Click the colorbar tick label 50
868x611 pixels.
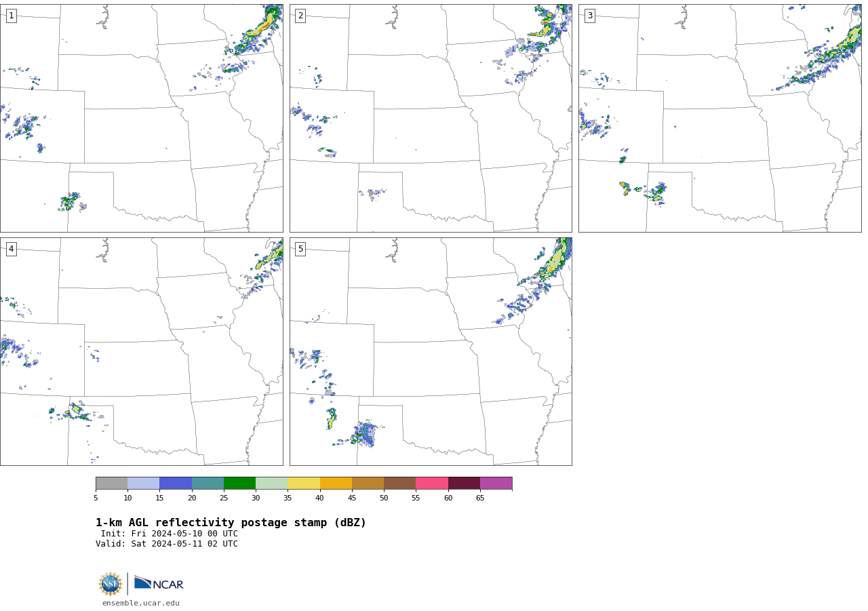(384, 498)
